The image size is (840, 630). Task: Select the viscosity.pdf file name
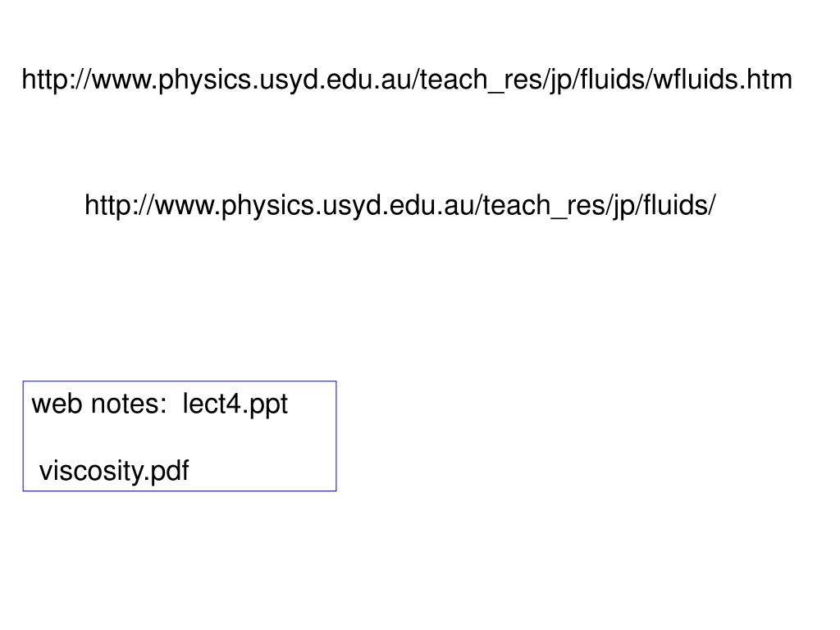point(114,471)
